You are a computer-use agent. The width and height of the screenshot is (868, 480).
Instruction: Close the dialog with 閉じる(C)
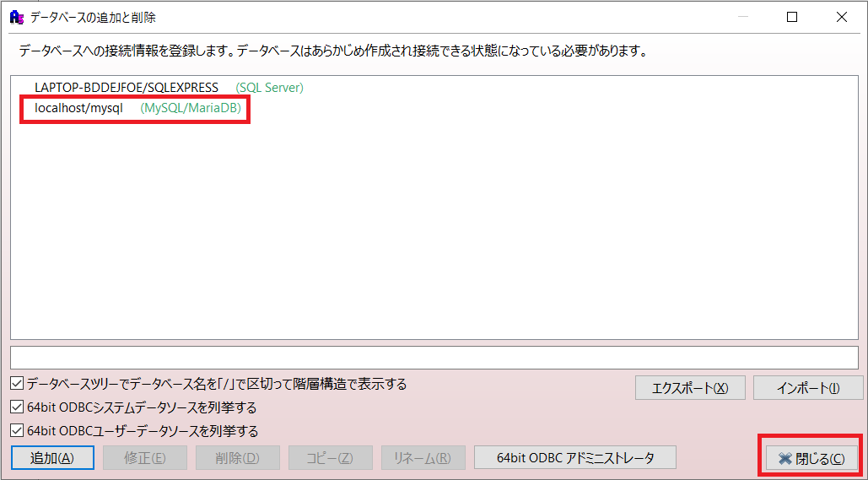pyautogui.click(x=812, y=458)
